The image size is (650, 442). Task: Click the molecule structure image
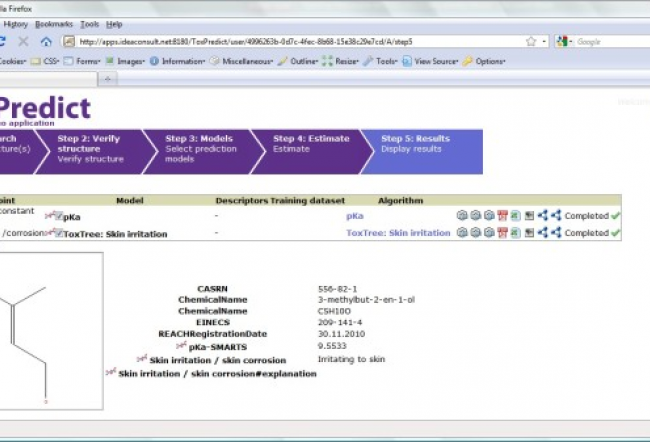click(x=51, y=331)
